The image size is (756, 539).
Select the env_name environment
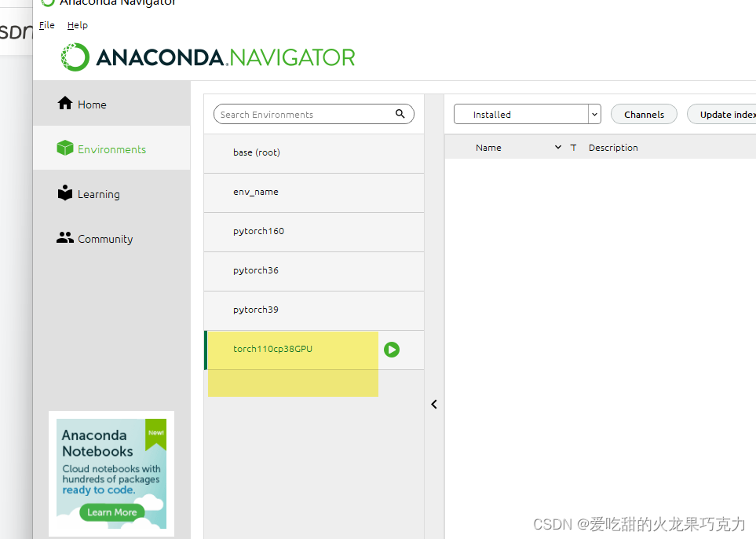[x=314, y=193]
